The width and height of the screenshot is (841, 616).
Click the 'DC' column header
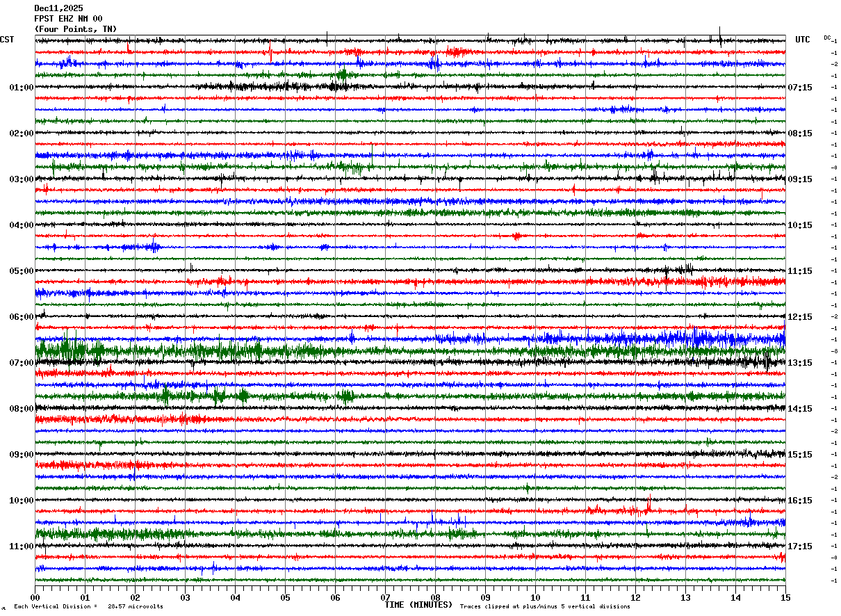point(827,38)
